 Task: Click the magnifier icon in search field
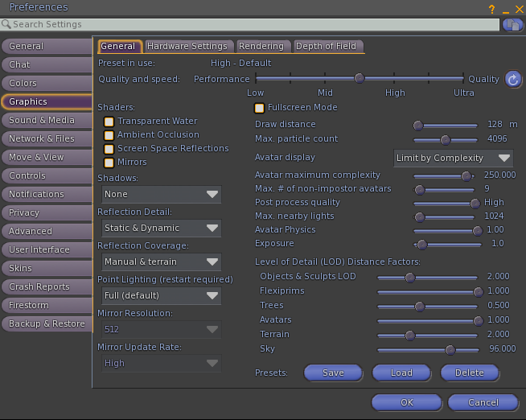click(x=6, y=24)
